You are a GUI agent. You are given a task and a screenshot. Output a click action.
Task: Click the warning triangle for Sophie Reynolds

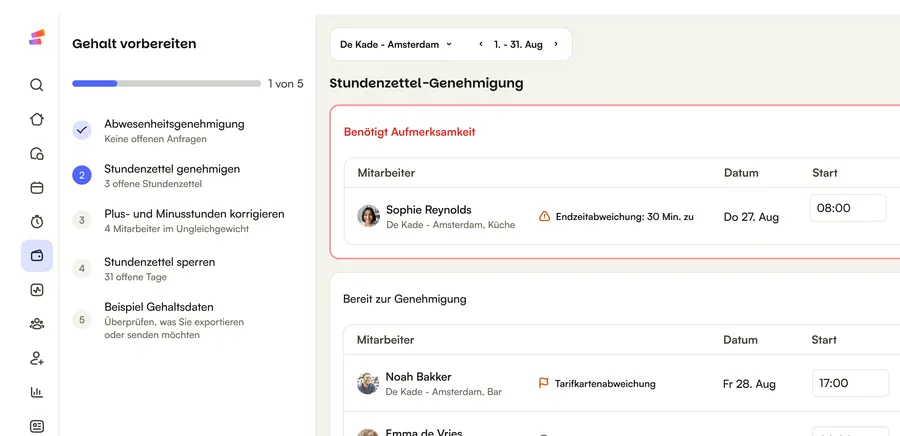544,216
